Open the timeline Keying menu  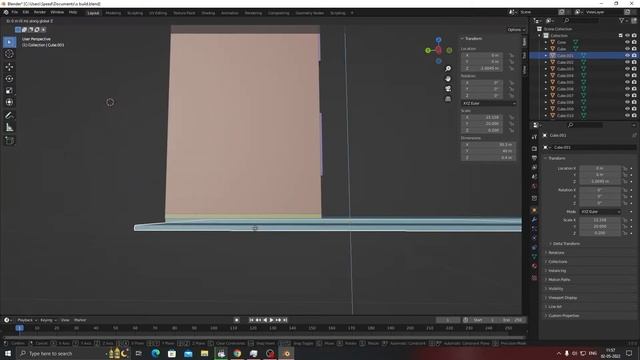point(48,320)
